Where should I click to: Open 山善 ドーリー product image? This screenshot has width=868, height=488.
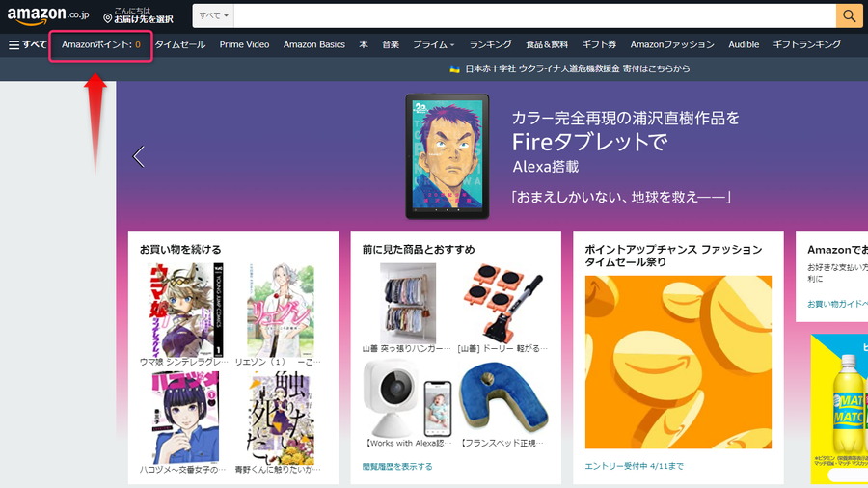coord(503,302)
